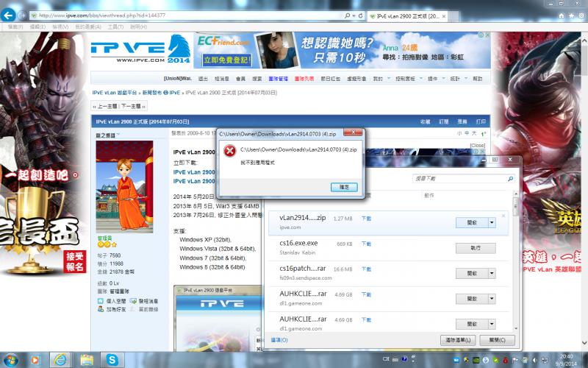Viewport: 588px width, 368px height.
Task: Open the personal space (個人空間) icon under the avatar
Action: click(x=100, y=301)
